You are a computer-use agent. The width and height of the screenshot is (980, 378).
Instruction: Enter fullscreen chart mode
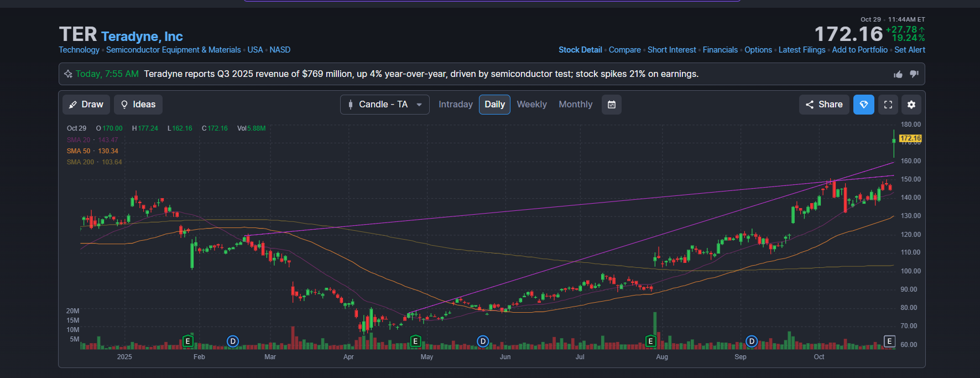pos(888,105)
